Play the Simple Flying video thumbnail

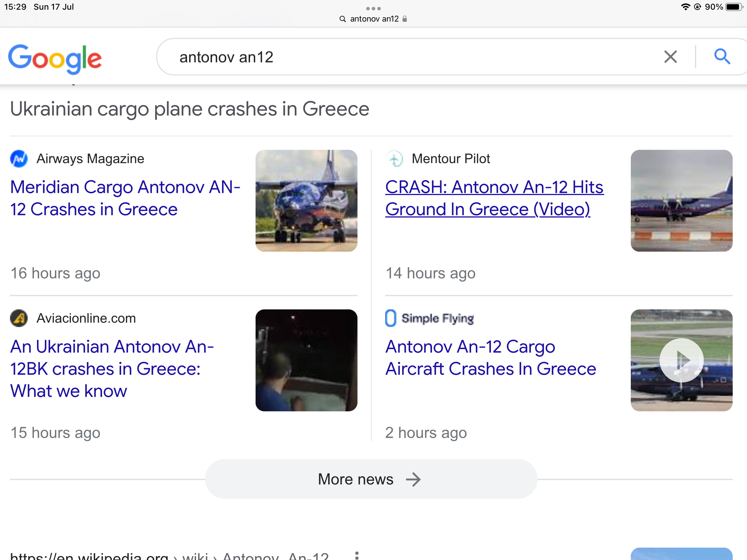tap(682, 360)
